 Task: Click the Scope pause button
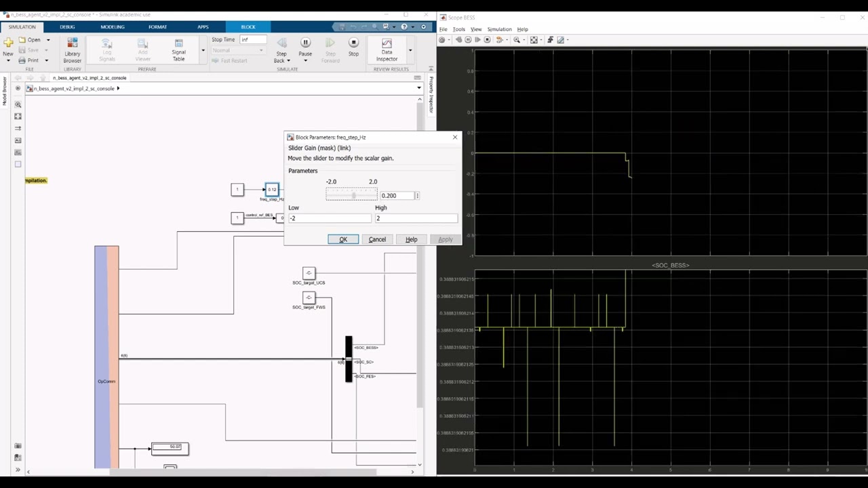(x=468, y=40)
